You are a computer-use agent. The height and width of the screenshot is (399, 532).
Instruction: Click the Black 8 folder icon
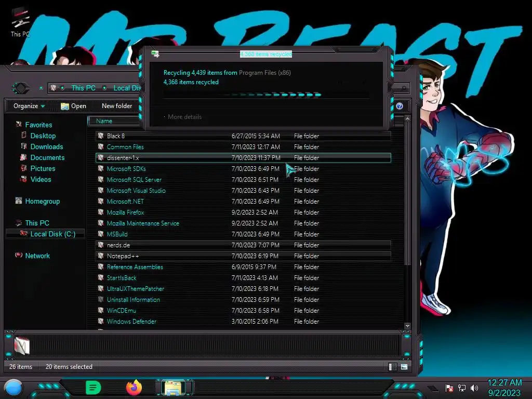(101, 136)
